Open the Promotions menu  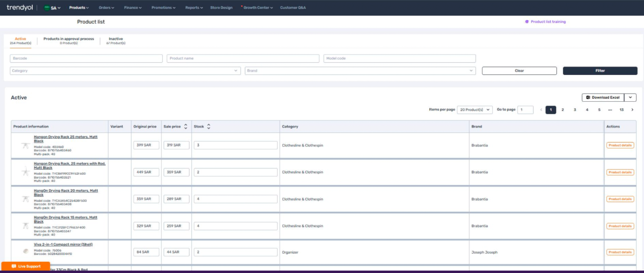(x=163, y=8)
